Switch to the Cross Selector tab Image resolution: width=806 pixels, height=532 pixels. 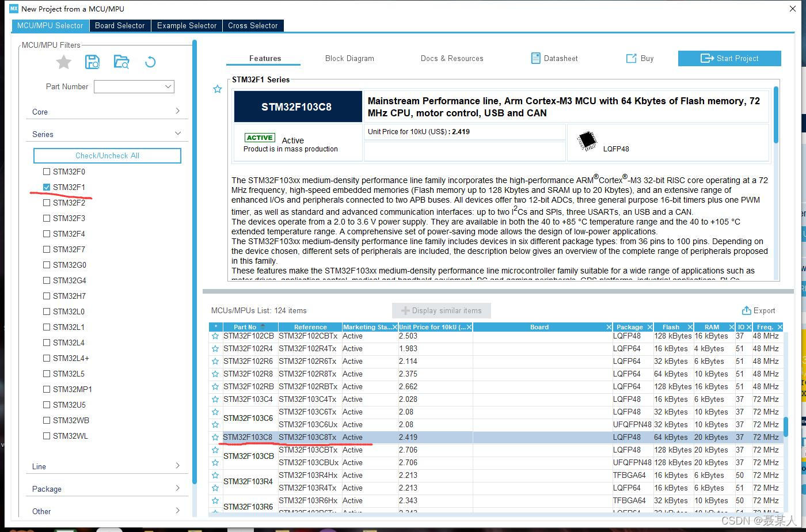click(253, 25)
